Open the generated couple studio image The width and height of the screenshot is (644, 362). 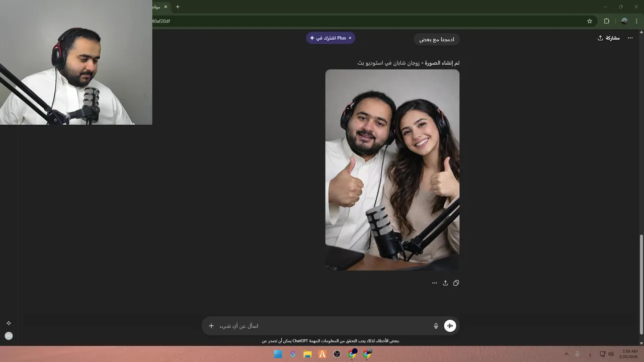tap(392, 170)
